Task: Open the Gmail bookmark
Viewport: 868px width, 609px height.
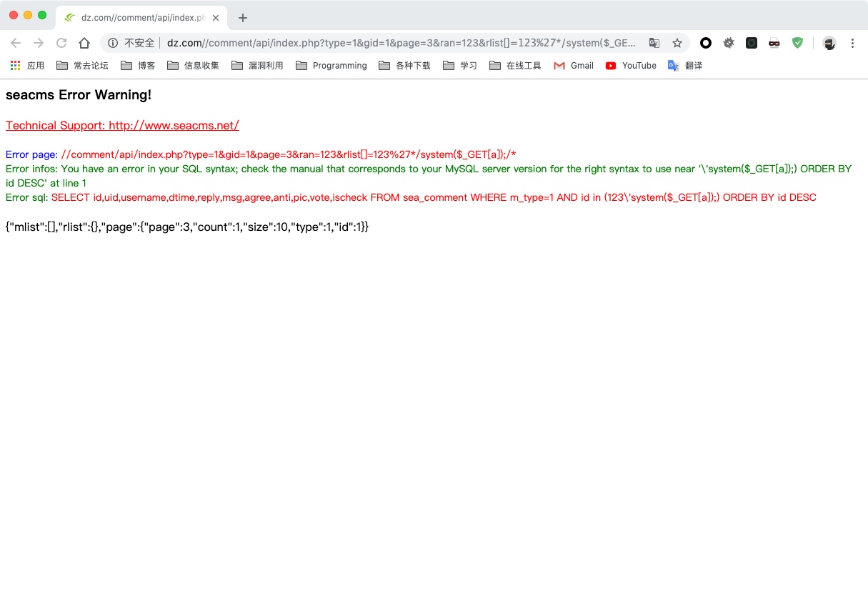Action: click(x=574, y=65)
